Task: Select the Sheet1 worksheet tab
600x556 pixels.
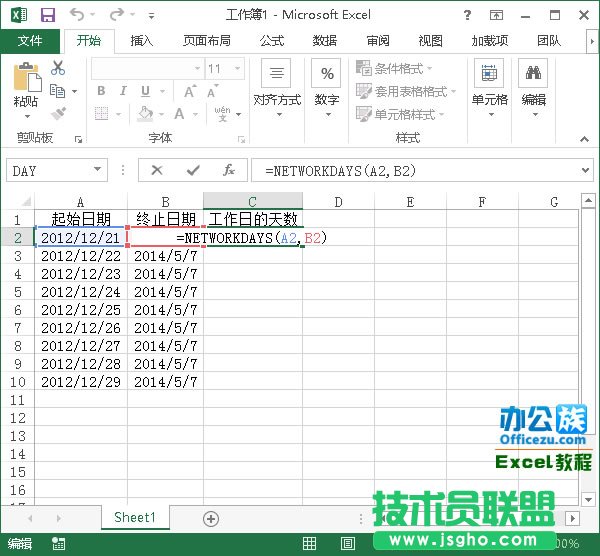Action: click(x=135, y=518)
